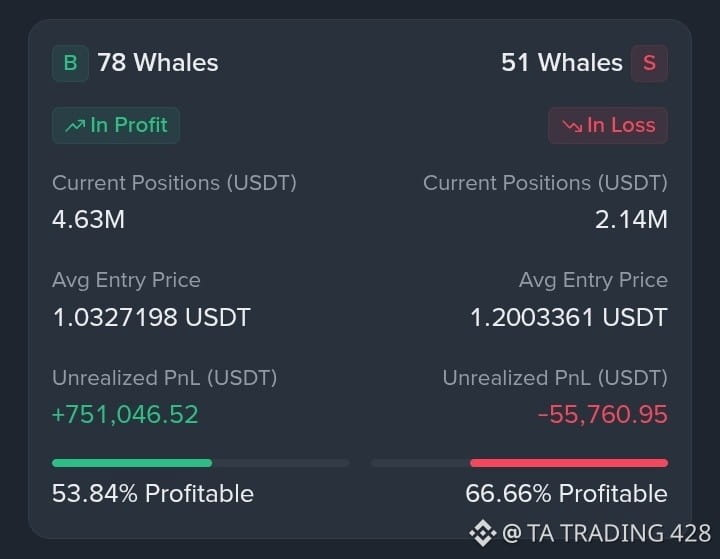This screenshot has width=720, height=559.
Task: Click the green profitable progress bar
Action: point(132,463)
